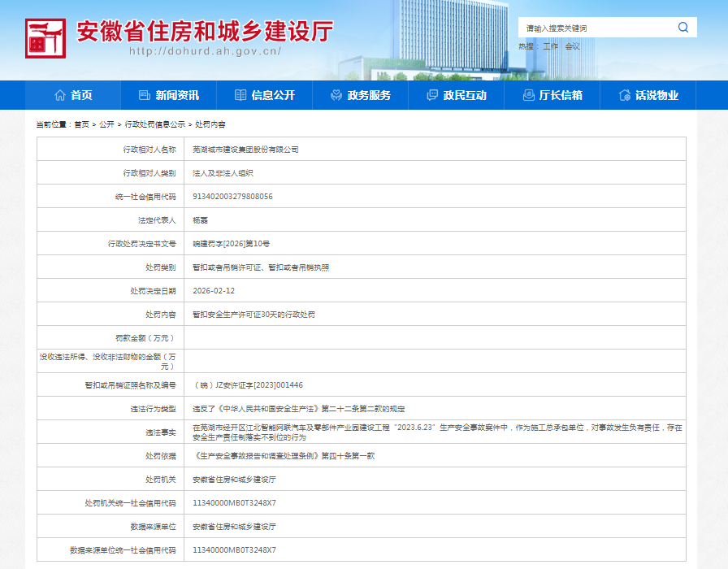Click the chat icon beside 政民互动
Viewport: 728px width, 569px height.
pyautogui.click(x=432, y=95)
